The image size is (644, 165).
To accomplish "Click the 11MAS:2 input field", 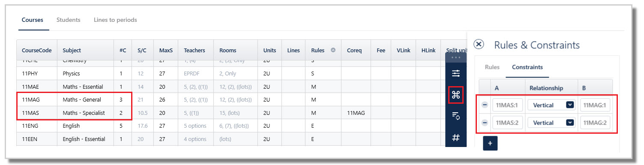I will click(507, 123).
